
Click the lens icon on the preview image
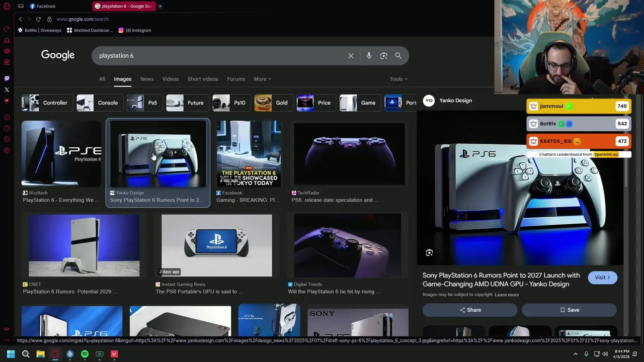(429, 253)
